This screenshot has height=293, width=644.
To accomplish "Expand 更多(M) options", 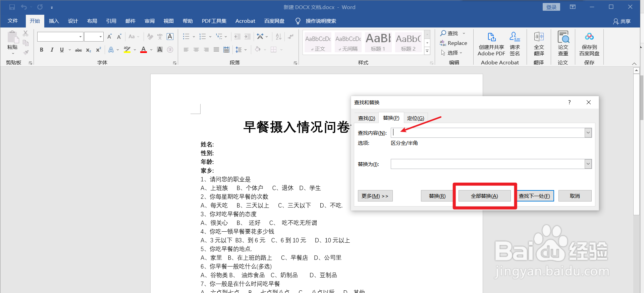I will (x=375, y=196).
